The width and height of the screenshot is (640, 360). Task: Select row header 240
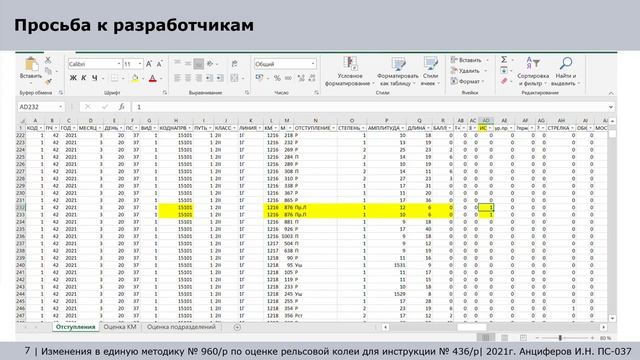tap(21, 265)
